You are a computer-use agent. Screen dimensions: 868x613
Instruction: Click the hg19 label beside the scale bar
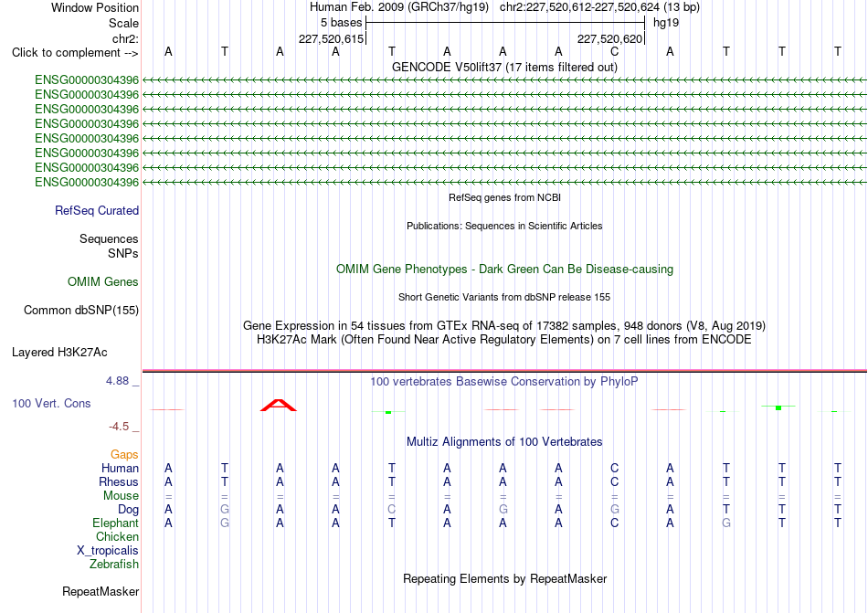[x=666, y=23]
